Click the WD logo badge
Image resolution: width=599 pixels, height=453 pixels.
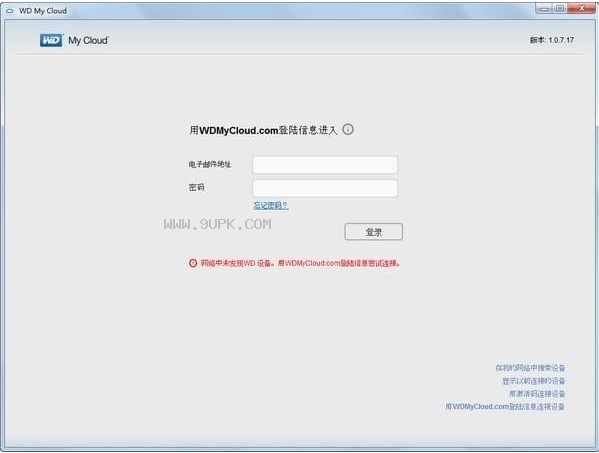click(x=51, y=40)
